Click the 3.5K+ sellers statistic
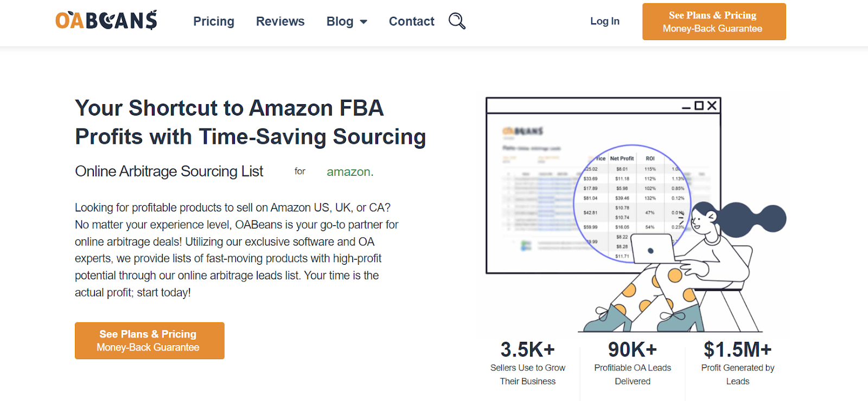 [x=527, y=350]
